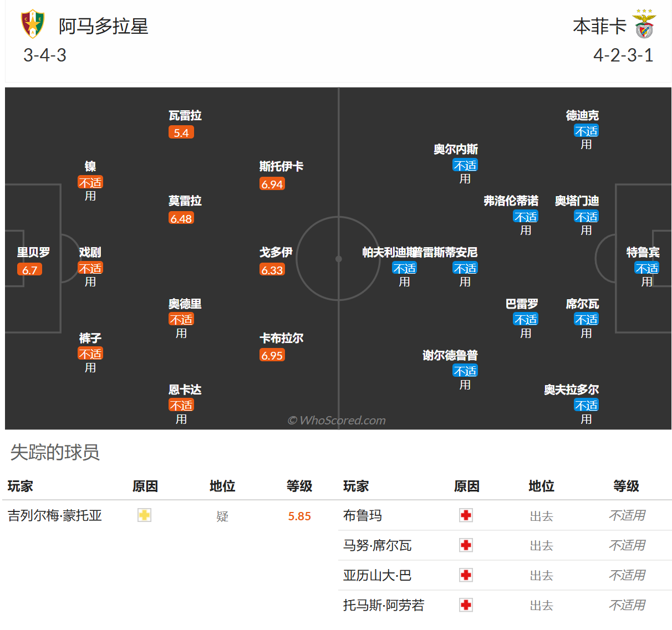Click red injury cross for 托马斯·阿劳若
Screen dimensions: 672x630
[x=466, y=605]
